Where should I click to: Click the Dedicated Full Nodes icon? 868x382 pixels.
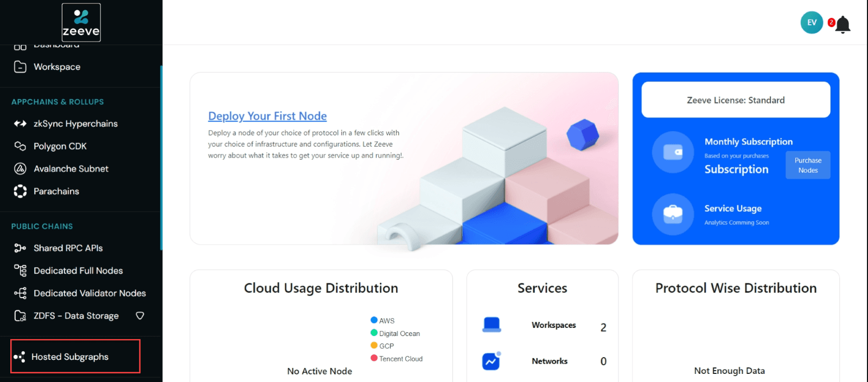pos(20,270)
